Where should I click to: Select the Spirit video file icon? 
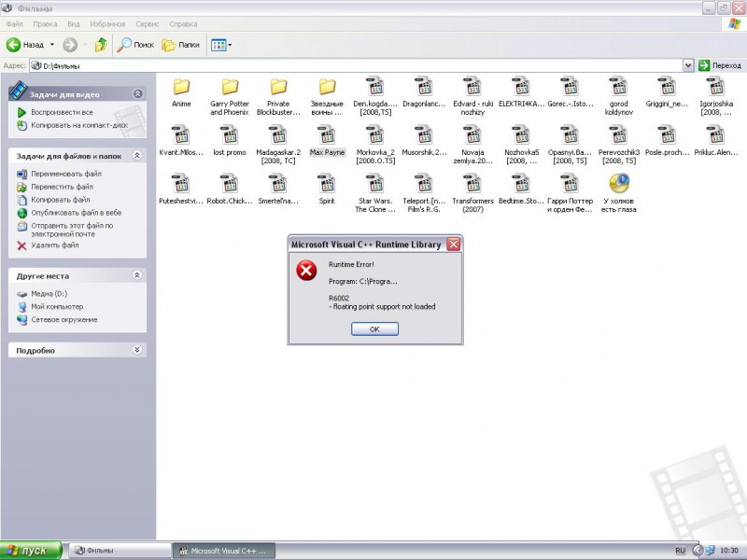click(327, 183)
